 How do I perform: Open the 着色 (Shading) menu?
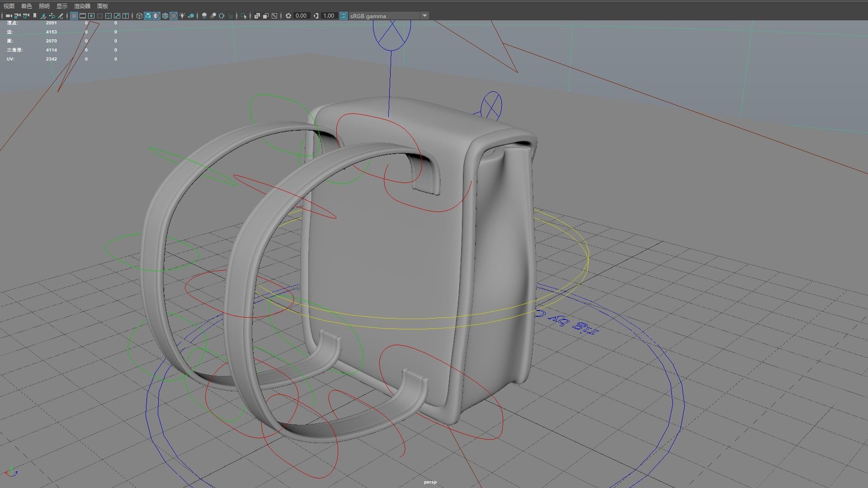(x=26, y=6)
